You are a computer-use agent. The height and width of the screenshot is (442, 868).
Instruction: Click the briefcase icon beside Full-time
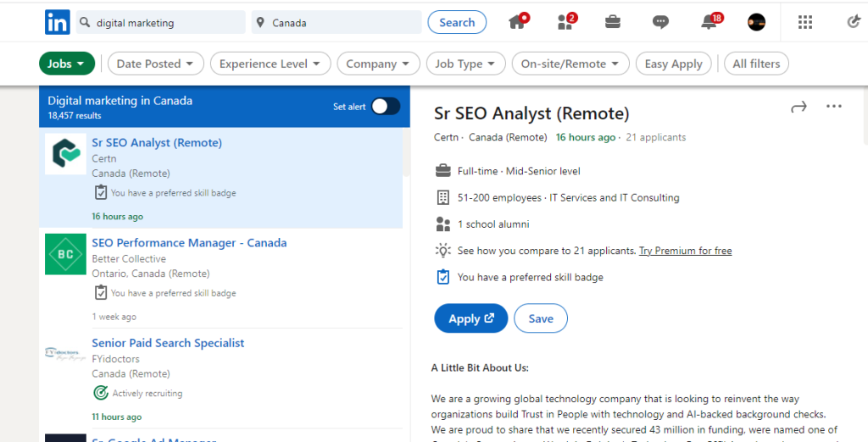click(442, 171)
